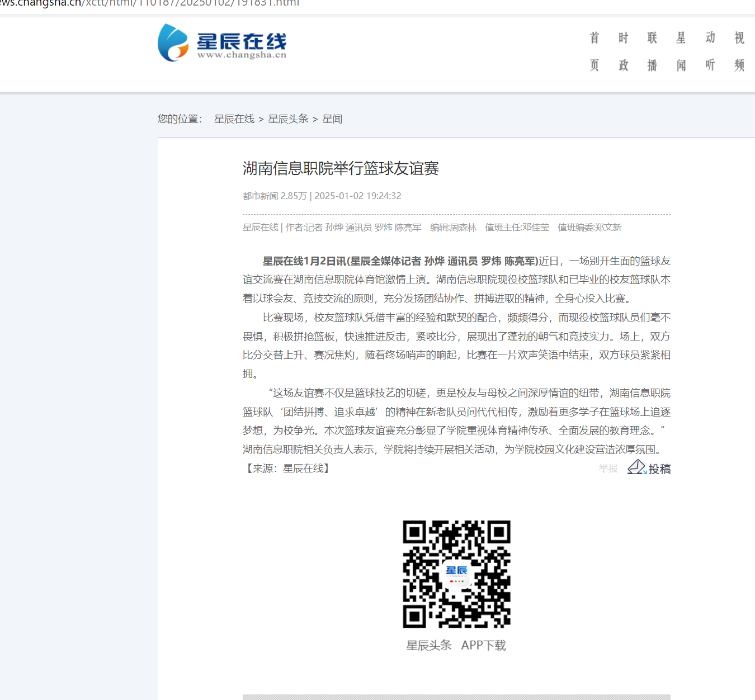Click the 星闻 breadcrumb link
755x700 pixels.
pos(332,119)
